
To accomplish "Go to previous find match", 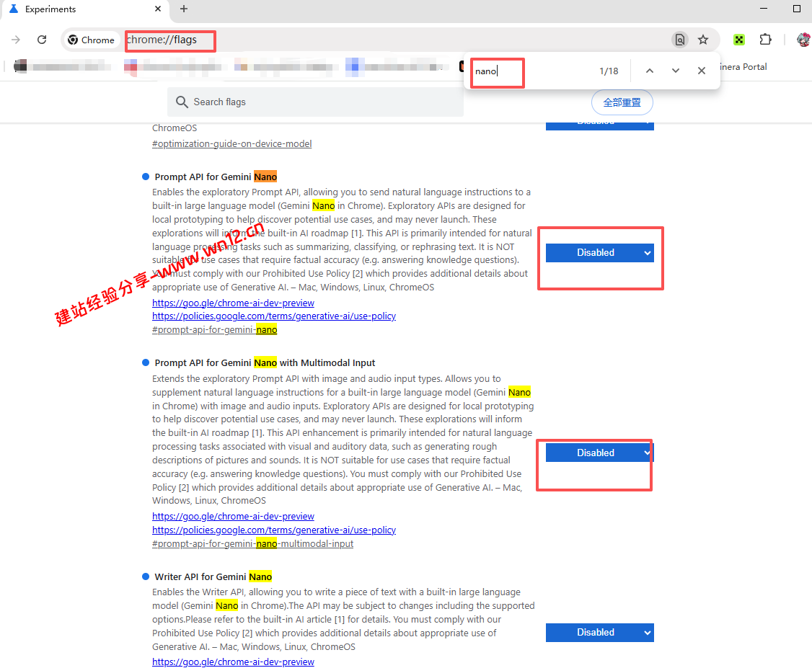I will pyautogui.click(x=650, y=71).
